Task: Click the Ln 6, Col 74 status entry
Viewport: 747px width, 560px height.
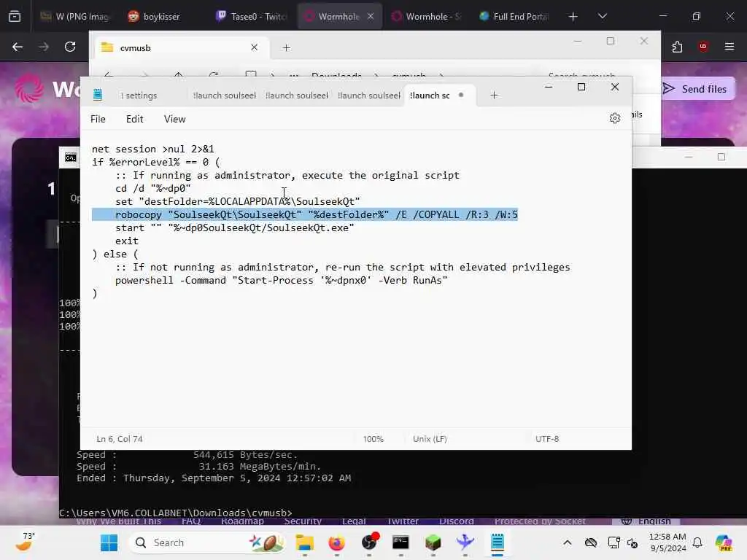Action: click(x=119, y=438)
